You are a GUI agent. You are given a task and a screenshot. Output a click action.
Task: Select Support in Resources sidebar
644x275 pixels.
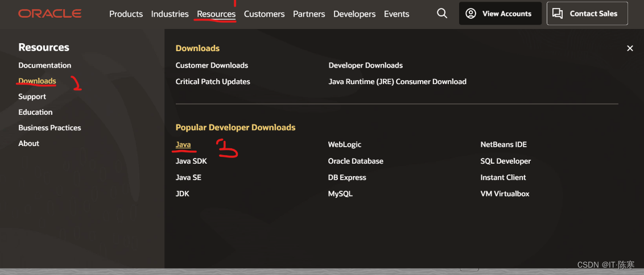tap(32, 97)
